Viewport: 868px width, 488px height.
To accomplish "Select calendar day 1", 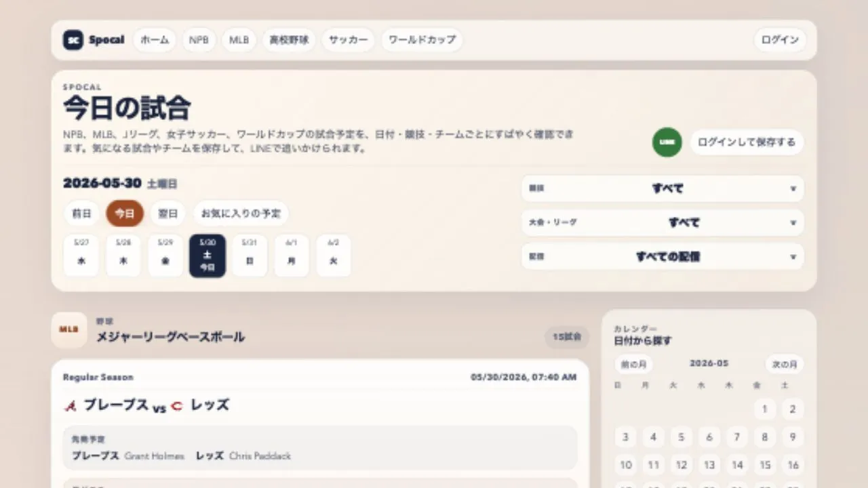I will [x=765, y=409].
